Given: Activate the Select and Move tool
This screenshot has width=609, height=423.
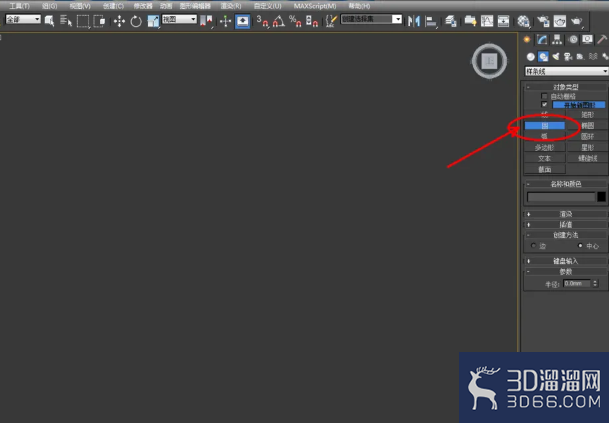Looking at the screenshot, I should coord(119,21).
